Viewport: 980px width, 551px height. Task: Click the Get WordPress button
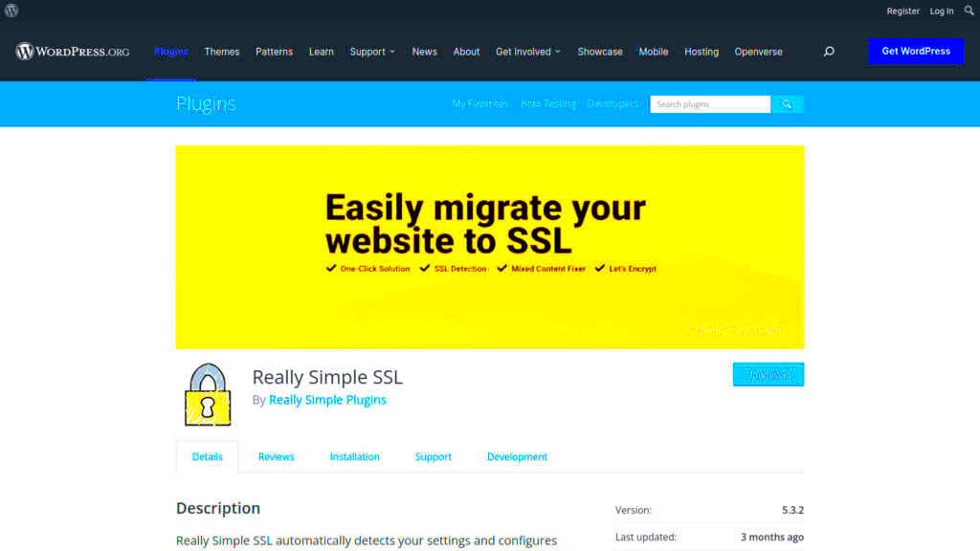pos(916,52)
